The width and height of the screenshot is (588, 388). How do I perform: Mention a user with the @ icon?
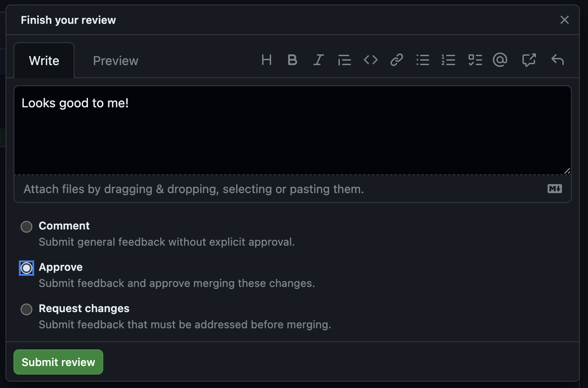[500, 60]
